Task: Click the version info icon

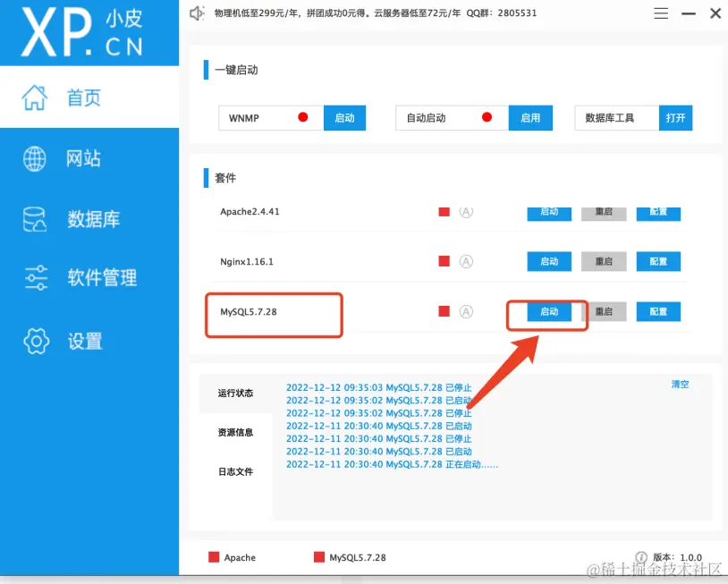Action: click(641, 557)
